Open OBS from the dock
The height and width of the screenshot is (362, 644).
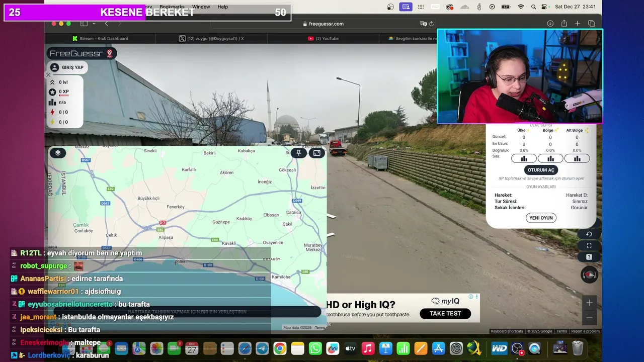[x=517, y=348]
